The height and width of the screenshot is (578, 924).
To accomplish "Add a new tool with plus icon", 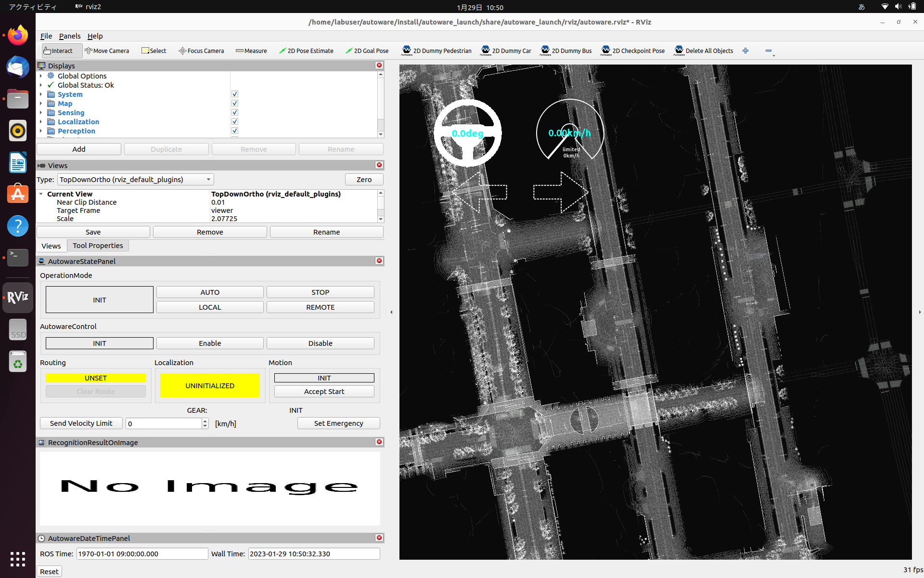I will tap(745, 51).
